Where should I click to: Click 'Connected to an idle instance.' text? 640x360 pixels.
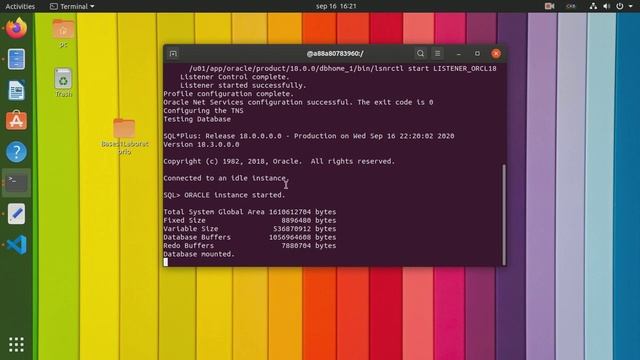[x=226, y=178]
